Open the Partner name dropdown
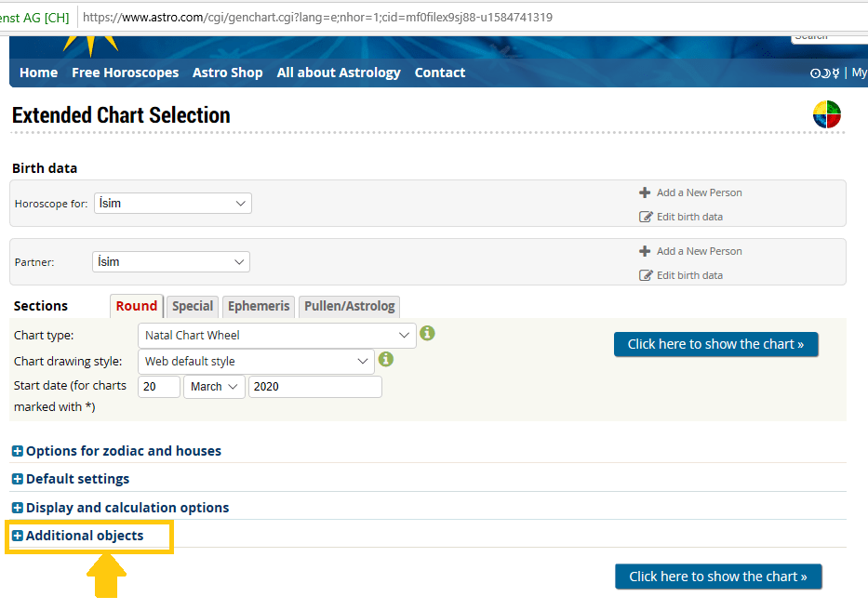This screenshot has width=868, height=610. (x=171, y=262)
